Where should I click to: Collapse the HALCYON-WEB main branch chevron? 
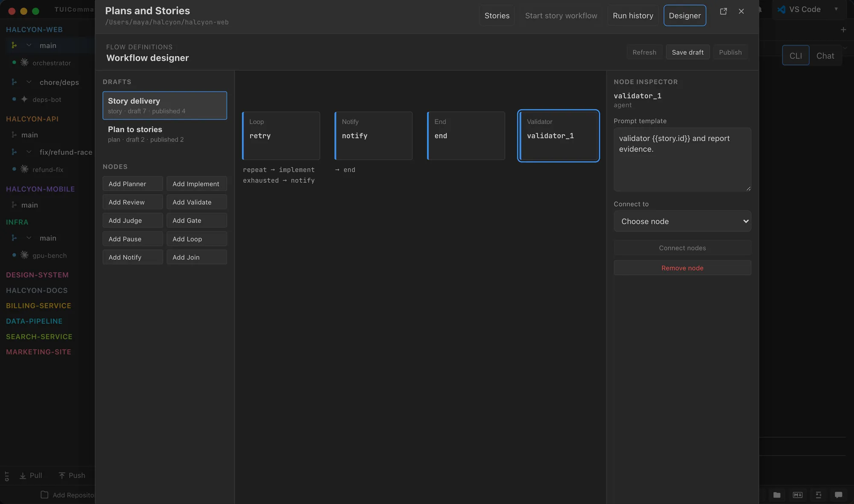pyautogui.click(x=29, y=45)
